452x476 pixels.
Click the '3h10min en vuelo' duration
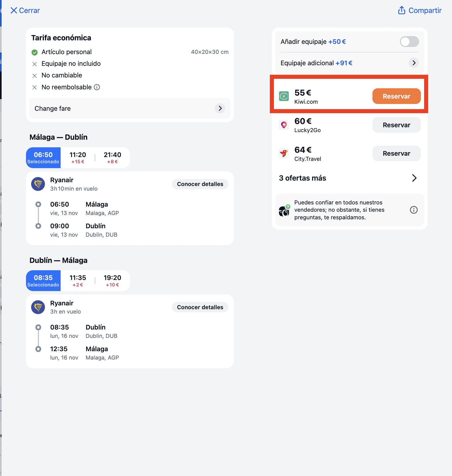click(74, 189)
